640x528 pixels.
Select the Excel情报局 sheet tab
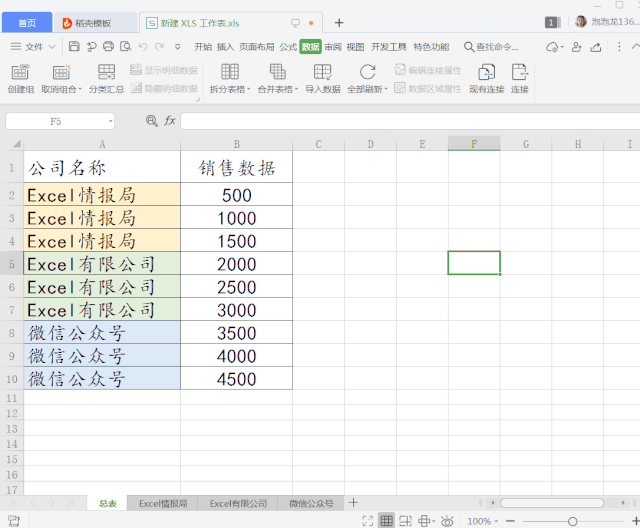tap(162, 504)
